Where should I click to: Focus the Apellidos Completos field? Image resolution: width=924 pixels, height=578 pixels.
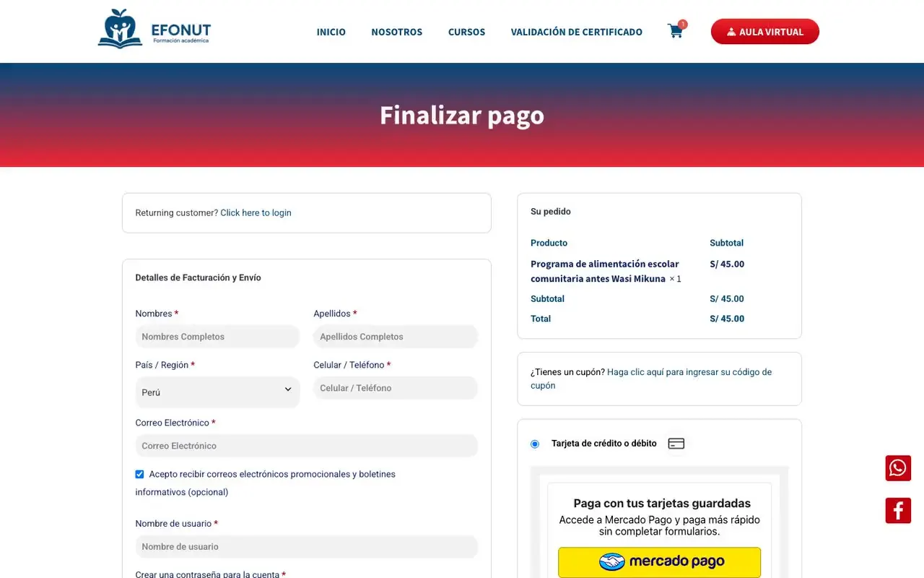pyautogui.click(x=396, y=337)
